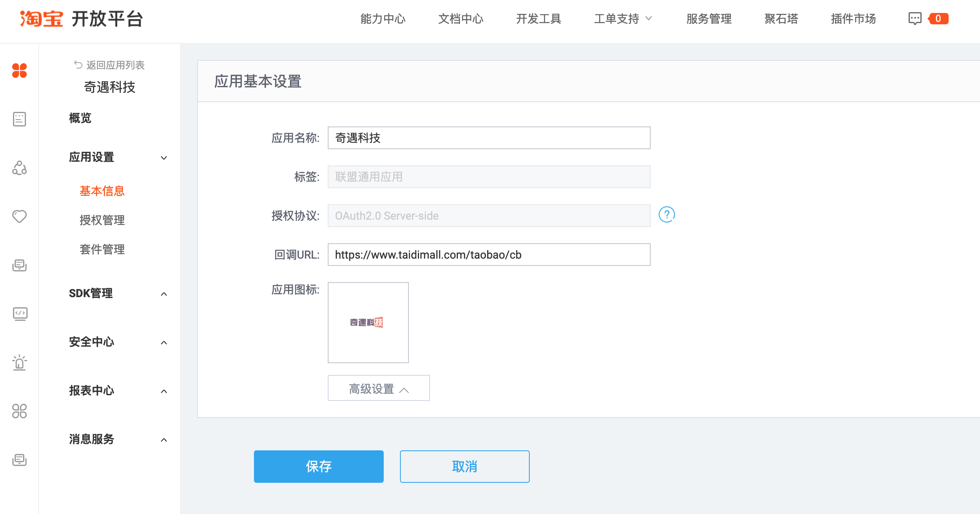Expand the SDK管理 section
The width and height of the screenshot is (980, 514).
163,294
